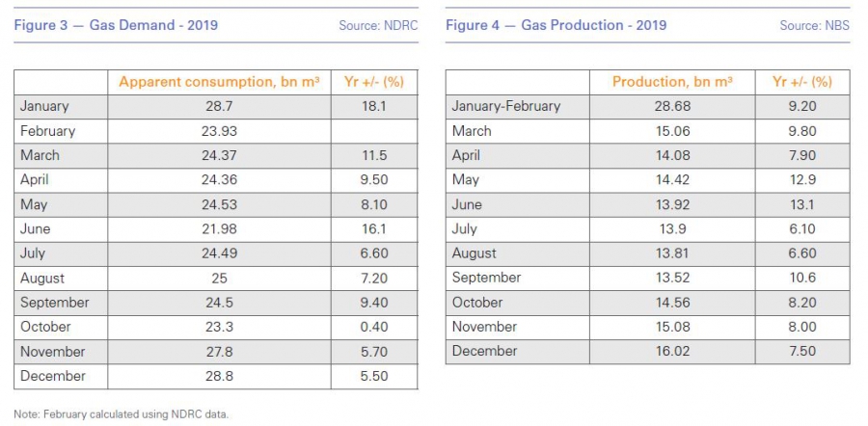This screenshot has width=868, height=426.
Task: Select the 0.40 October growth cell
Action: click(x=373, y=327)
